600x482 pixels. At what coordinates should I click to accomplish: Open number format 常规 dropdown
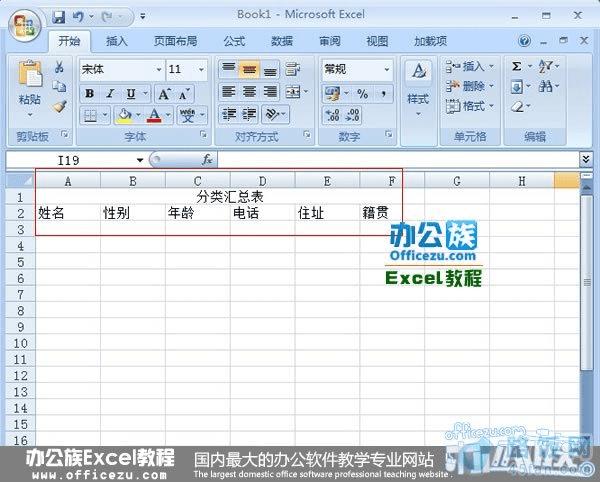387,70
